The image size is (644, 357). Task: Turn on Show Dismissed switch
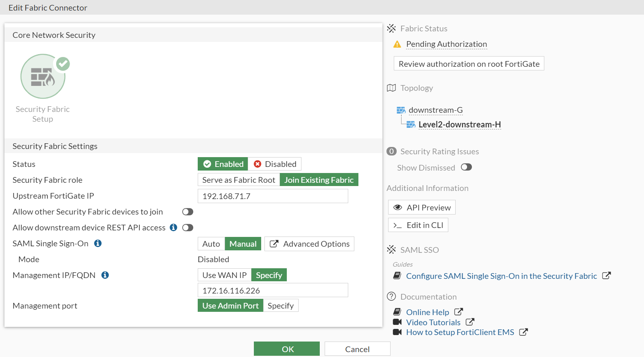point(466,167)
